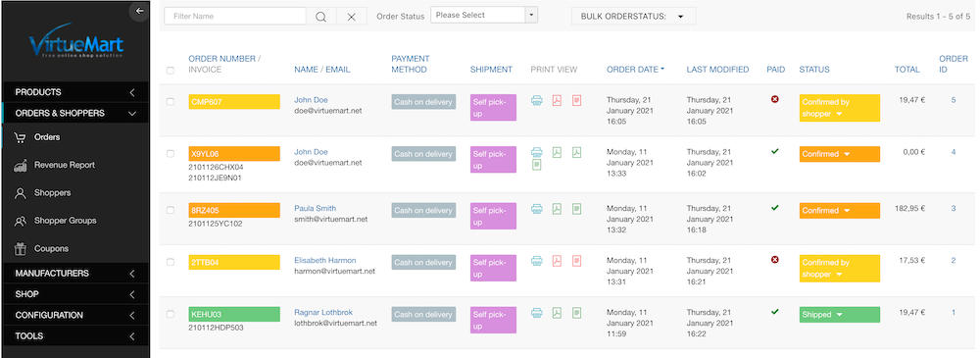
Task: Tick the checkbox for order CMP607
Action: (170, 101)
